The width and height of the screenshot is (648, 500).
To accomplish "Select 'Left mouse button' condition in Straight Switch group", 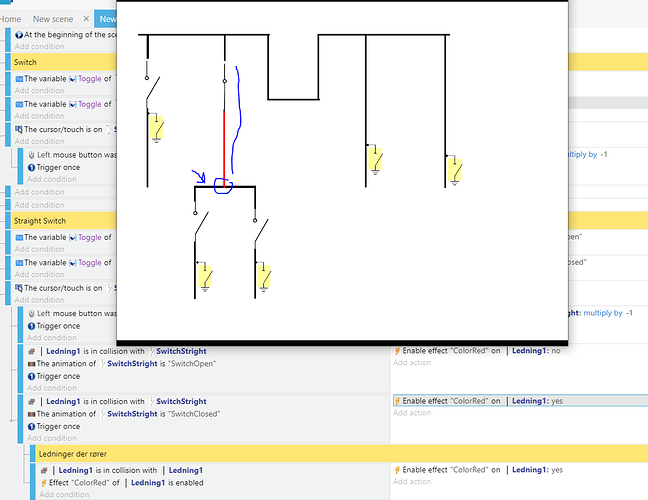I will point(72,314).
